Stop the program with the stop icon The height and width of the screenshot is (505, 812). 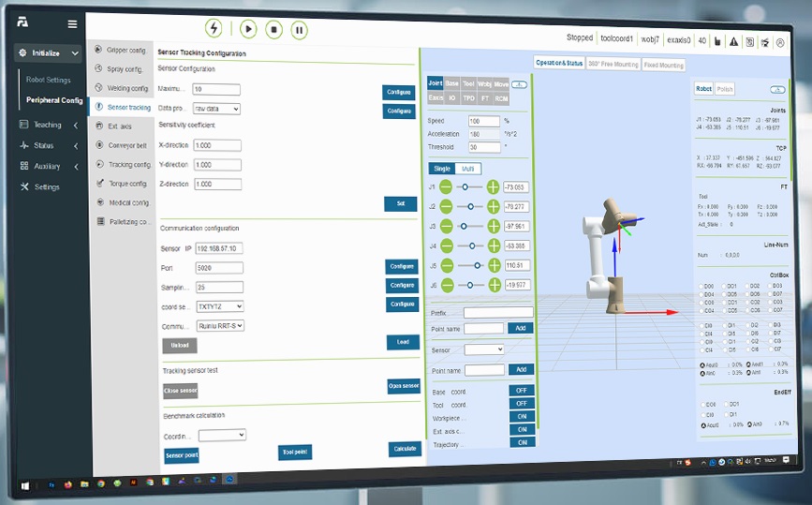(x=274, y=30)
